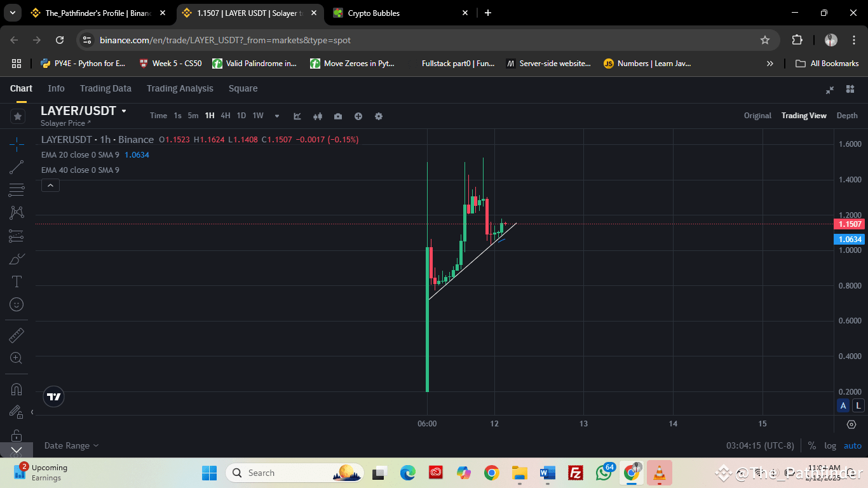Select the text annotation tool
Viewport: 868px width, 488px height.
pyautogui.click(x=17, y=281)
